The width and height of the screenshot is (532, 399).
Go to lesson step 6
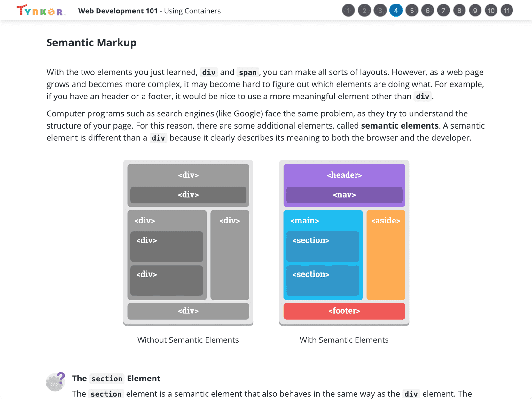(x=427, y=11)
